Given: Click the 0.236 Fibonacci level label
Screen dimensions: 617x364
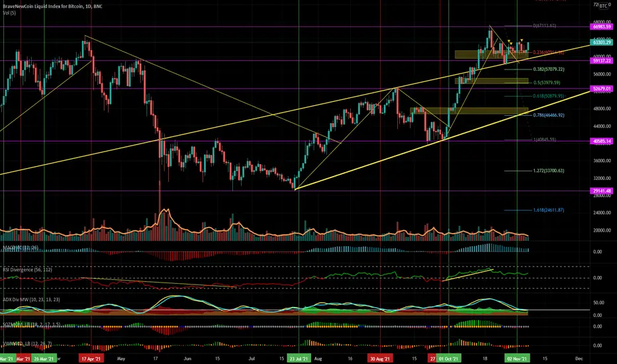Looking at the screenshot, I should (549, 52).
